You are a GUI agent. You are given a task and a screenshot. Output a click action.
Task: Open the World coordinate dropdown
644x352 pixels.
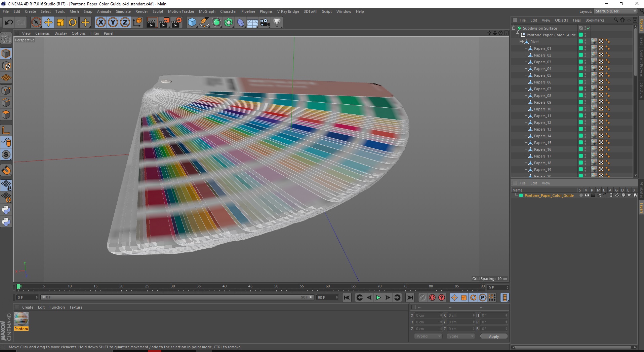(428, 336)
